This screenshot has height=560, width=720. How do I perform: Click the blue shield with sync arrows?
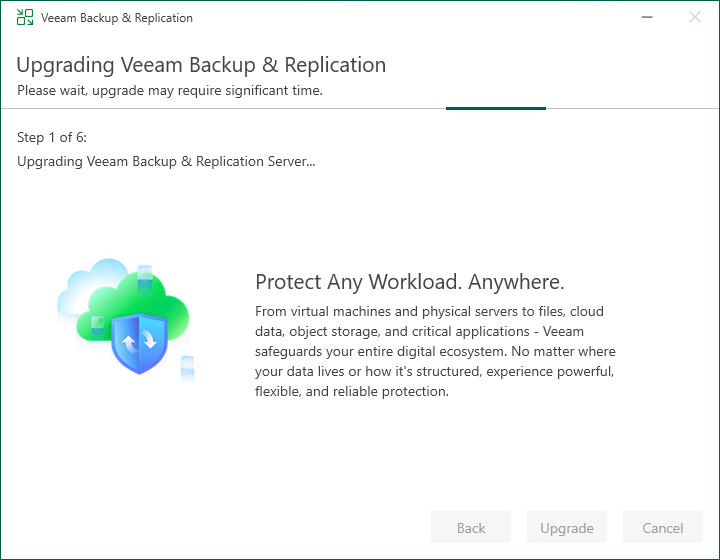(139, 343)
